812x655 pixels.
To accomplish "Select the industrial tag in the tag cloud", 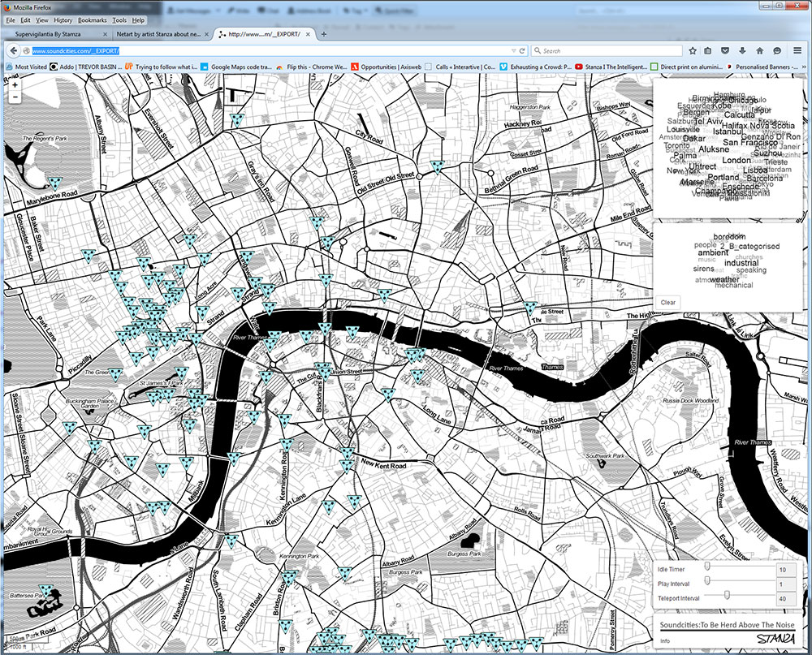I will coord(741,263).
